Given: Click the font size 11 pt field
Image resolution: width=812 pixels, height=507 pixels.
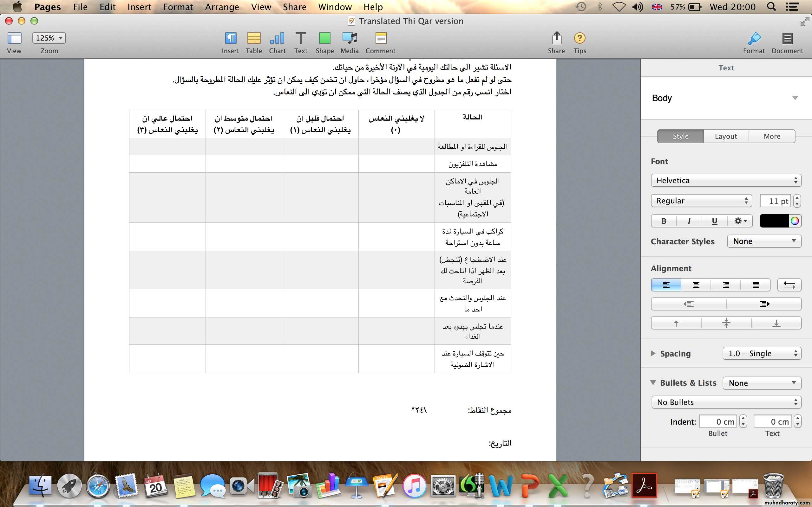Looking at the screenshot, I should click(775, 201).
